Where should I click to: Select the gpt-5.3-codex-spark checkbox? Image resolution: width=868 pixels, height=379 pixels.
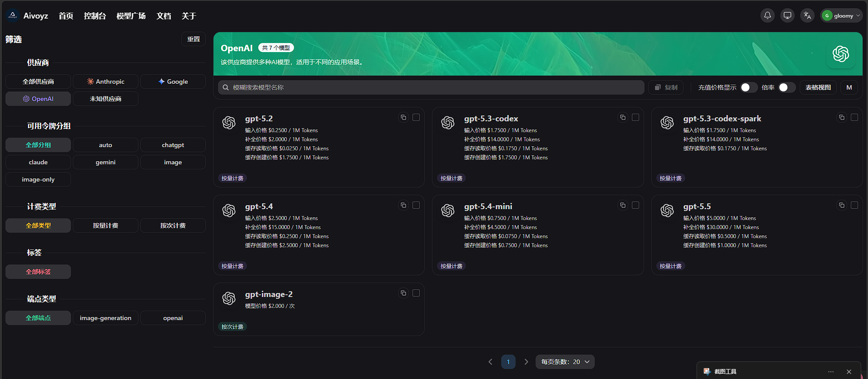854,117
